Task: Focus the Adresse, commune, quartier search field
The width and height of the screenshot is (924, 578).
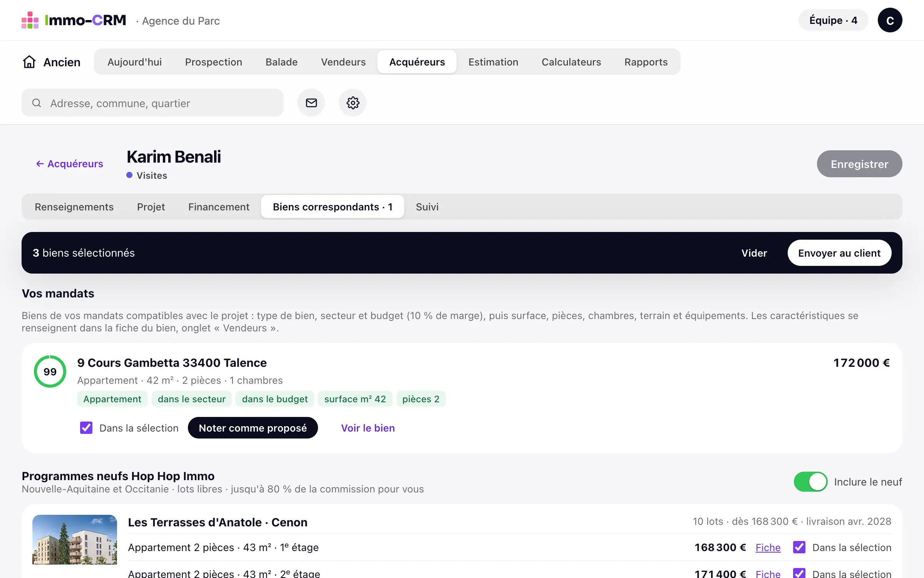Action: (x=152, y=103)
